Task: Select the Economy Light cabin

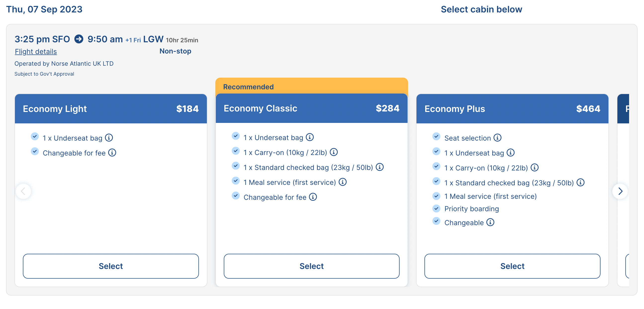Action: 110,265
